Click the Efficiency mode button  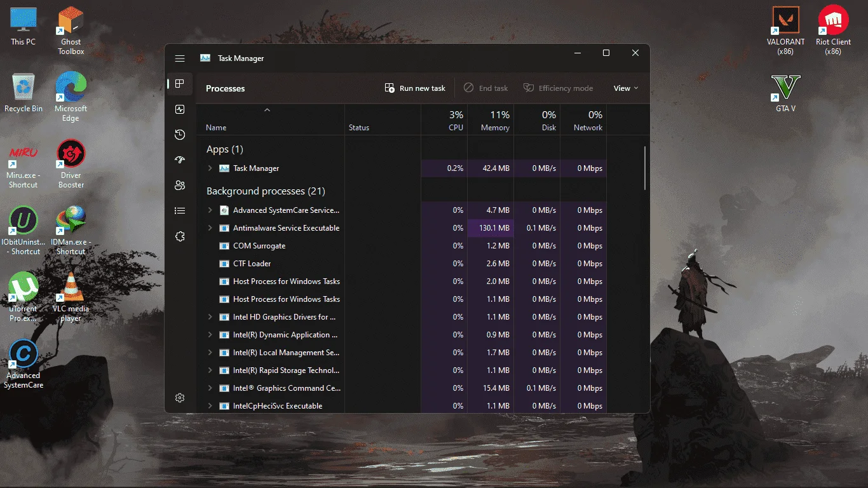tap(559, 88)
